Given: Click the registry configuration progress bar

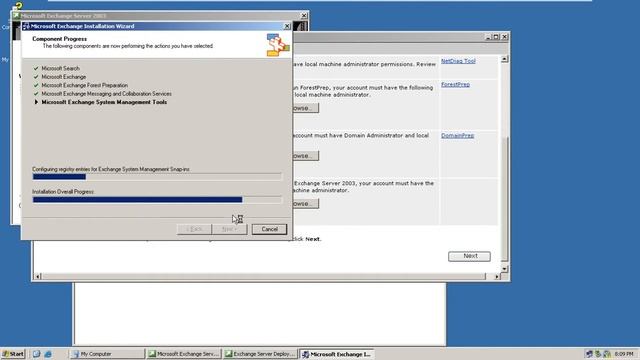Looking at the screenshot, I should click(157, 177).
